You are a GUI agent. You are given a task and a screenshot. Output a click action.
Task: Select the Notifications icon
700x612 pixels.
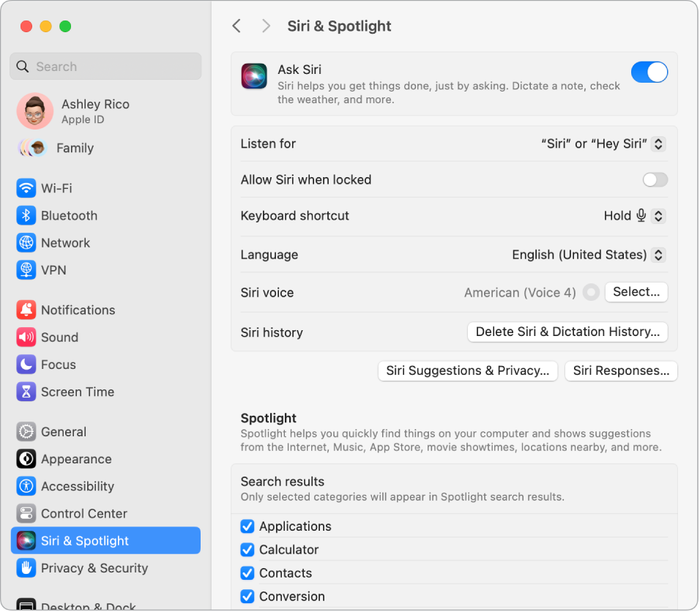pos(26,310)
